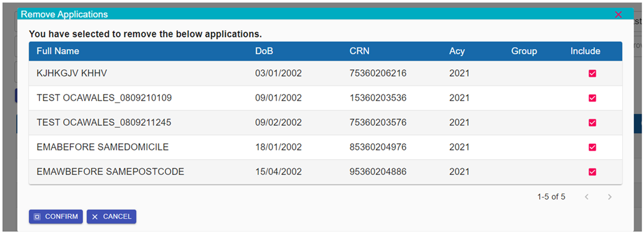Click the CRN column header
The width and height of the screenshot is (644, 235).
point(360,52)
